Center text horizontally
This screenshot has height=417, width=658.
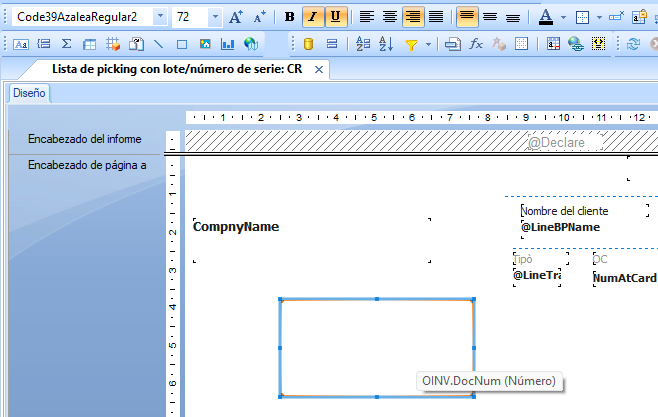(x=390, y=17)
